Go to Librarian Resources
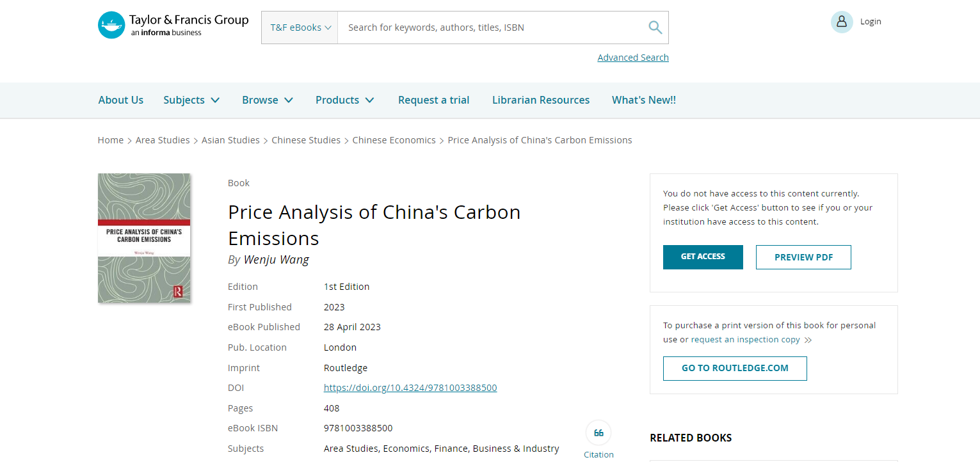980x462 pixels. click(x=541, y=100)
